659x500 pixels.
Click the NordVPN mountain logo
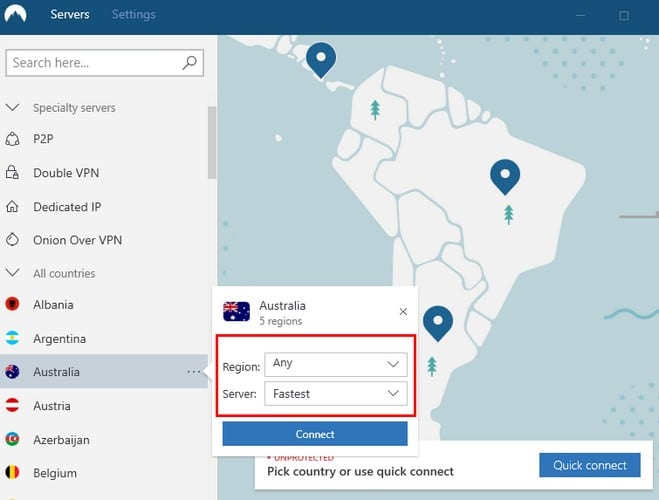(15, 14)
